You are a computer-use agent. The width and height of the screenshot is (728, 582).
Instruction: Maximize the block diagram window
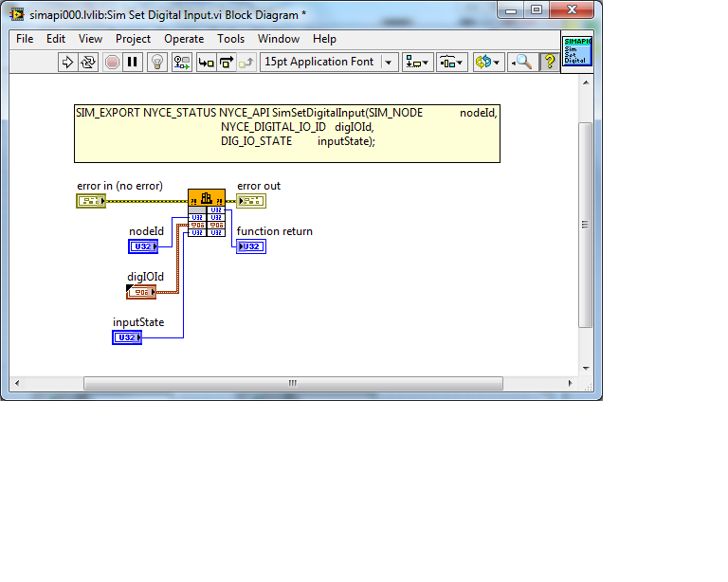(537, 9)
